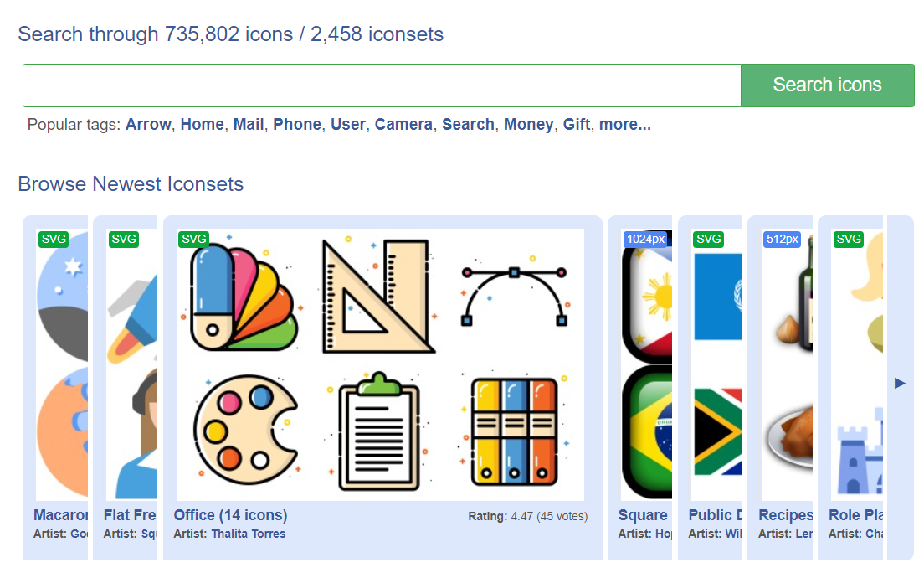Expand carousel with the right arrow
This screenshot has width=924, height=578.
[x=900, y=383]
